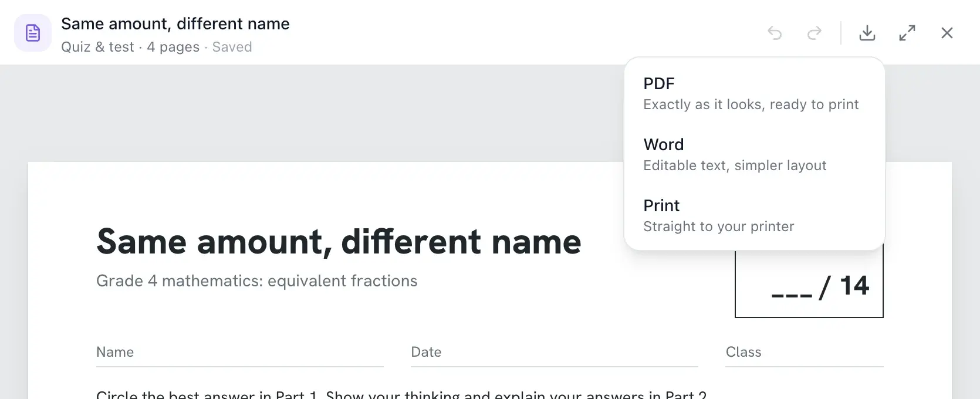
Task: Click the purple document icon
Action: click(33, 33)
